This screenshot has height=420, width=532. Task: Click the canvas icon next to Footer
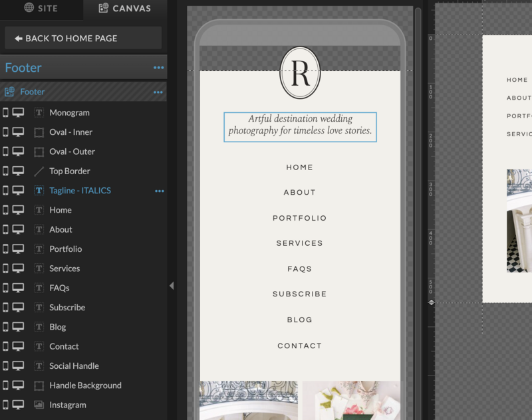9,92
